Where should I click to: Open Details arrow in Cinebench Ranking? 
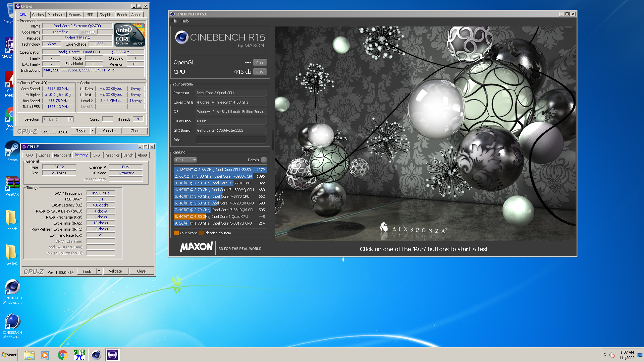[264, 160]
